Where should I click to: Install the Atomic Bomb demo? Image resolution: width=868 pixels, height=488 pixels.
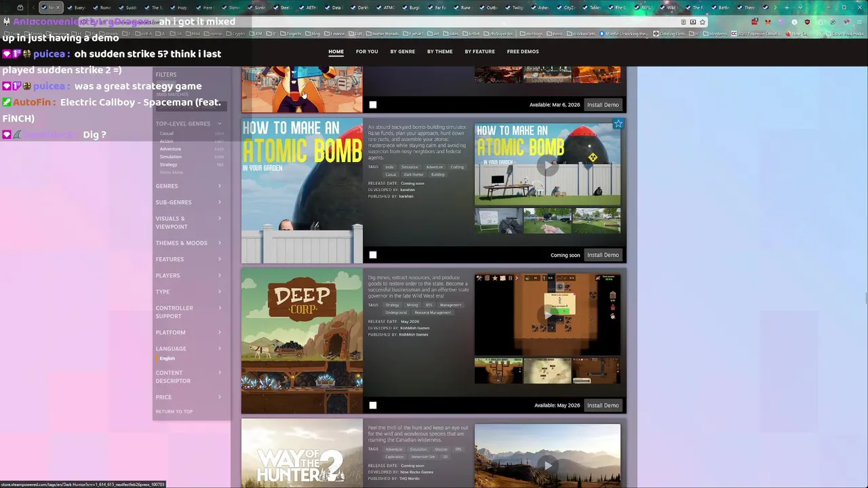(603, 255)
